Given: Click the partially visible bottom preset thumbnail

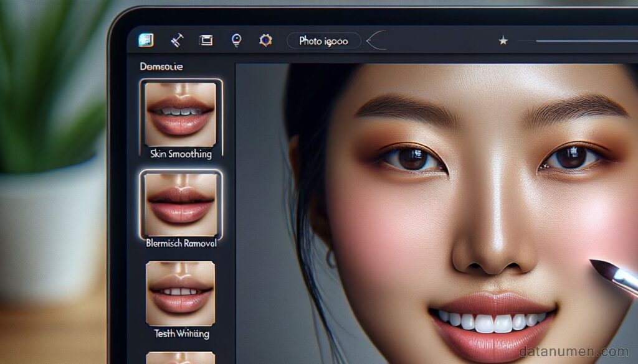Looking at the screenshot, I should 180,358.
